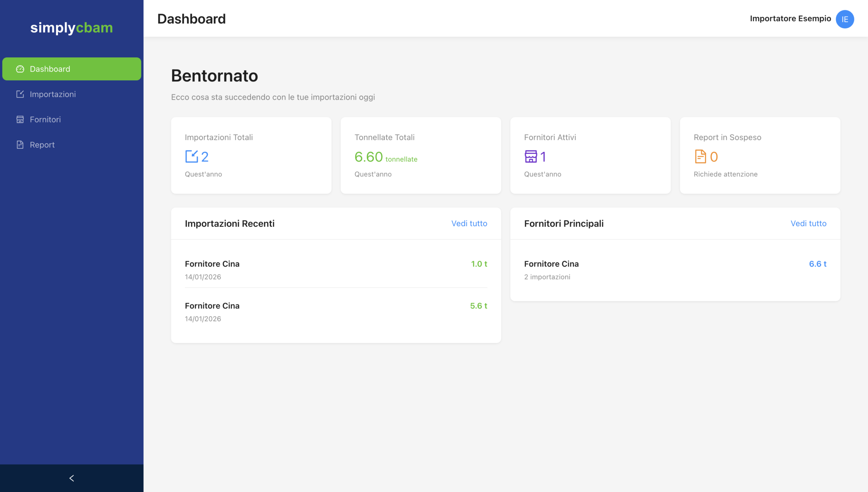
Task: Click the Dashboard gauge icon in sidebar
Action: (20, 69)
